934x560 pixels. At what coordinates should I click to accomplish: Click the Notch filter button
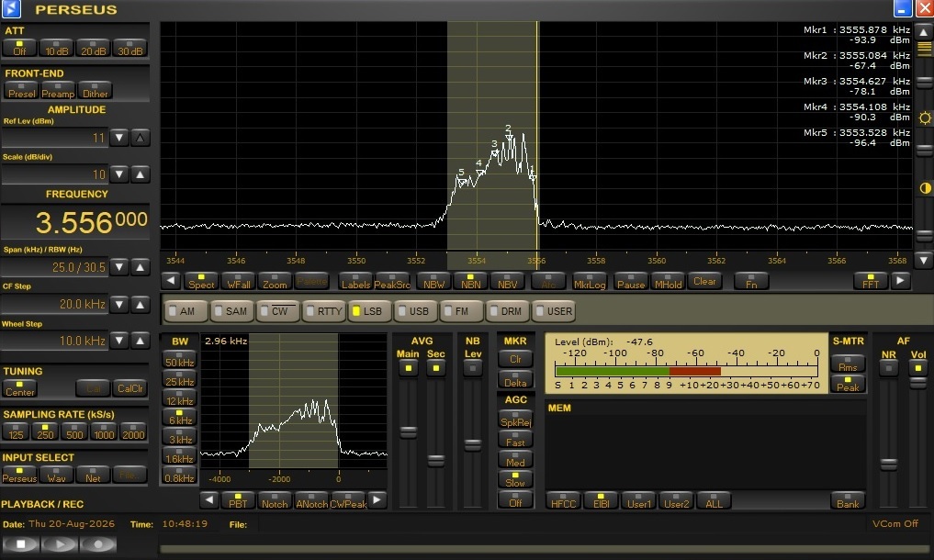[x=275, y=499]
